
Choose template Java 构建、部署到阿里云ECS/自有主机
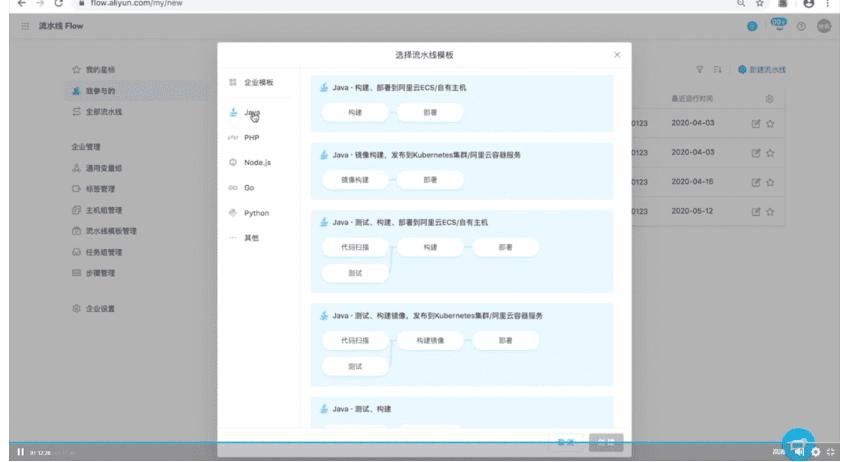click(x=462, y=104)
